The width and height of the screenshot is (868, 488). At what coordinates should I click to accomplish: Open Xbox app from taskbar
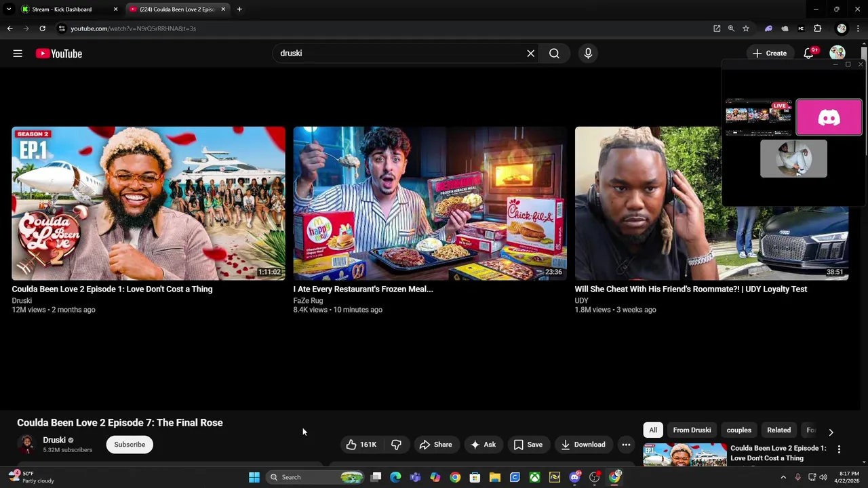pyautogui.click(x=534, y=477)
